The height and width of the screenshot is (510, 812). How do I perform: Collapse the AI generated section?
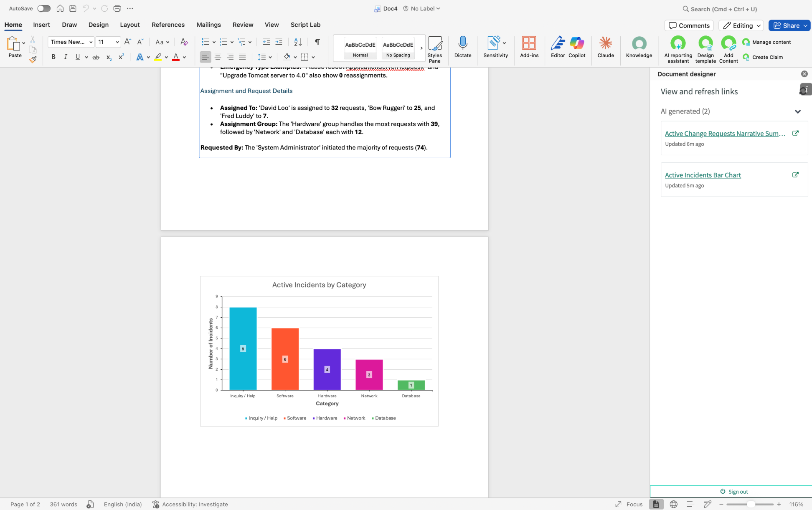coord(797,111)
